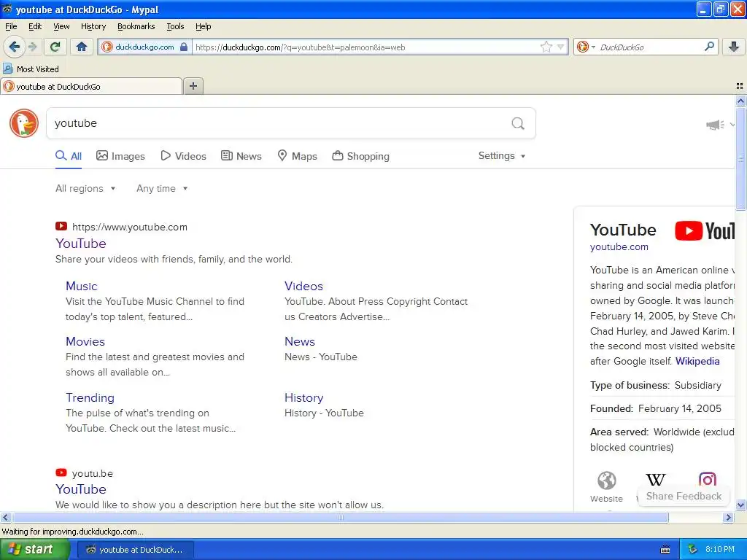
Task: Open the News sublink under YouTube result
Action: (x=300, y=341)
